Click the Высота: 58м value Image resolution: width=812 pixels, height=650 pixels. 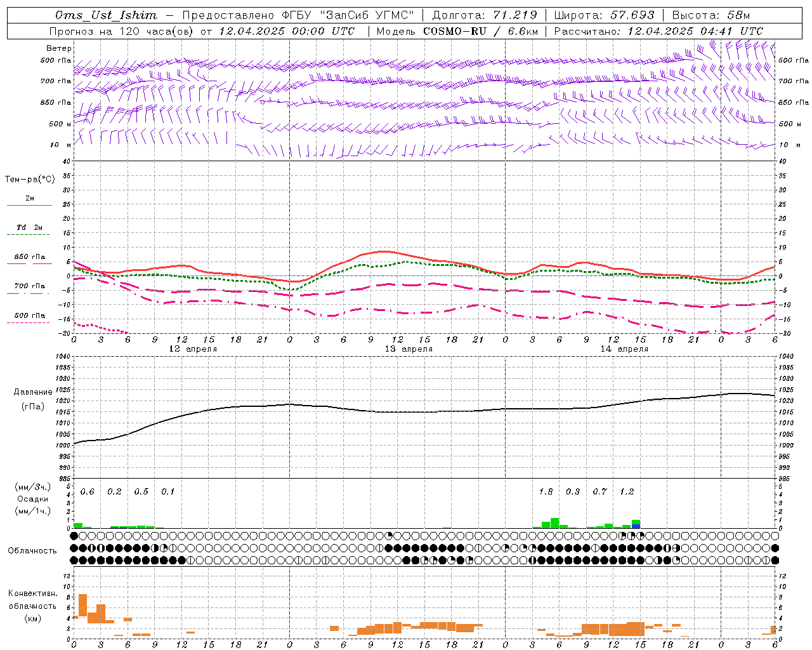[711, 15]
